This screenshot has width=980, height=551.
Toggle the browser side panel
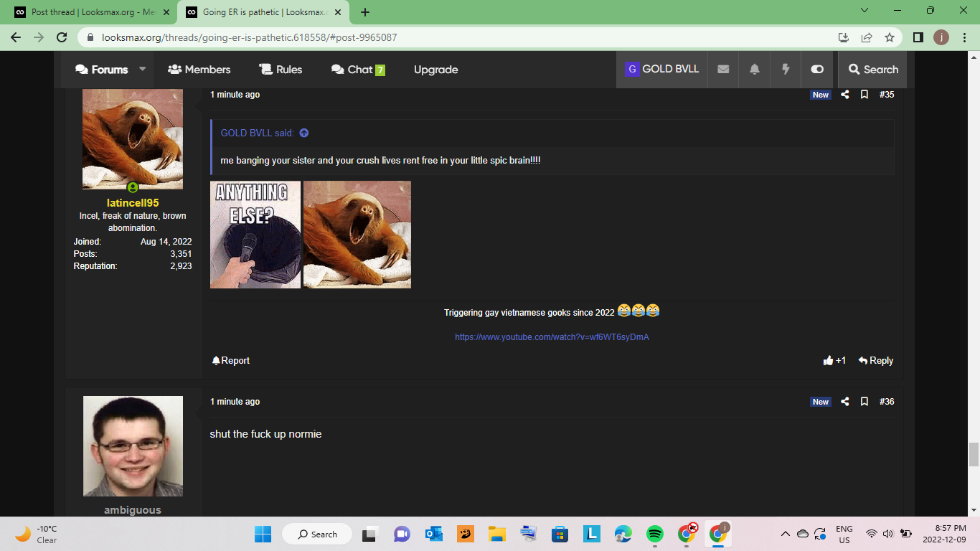(x=918, y=37)
